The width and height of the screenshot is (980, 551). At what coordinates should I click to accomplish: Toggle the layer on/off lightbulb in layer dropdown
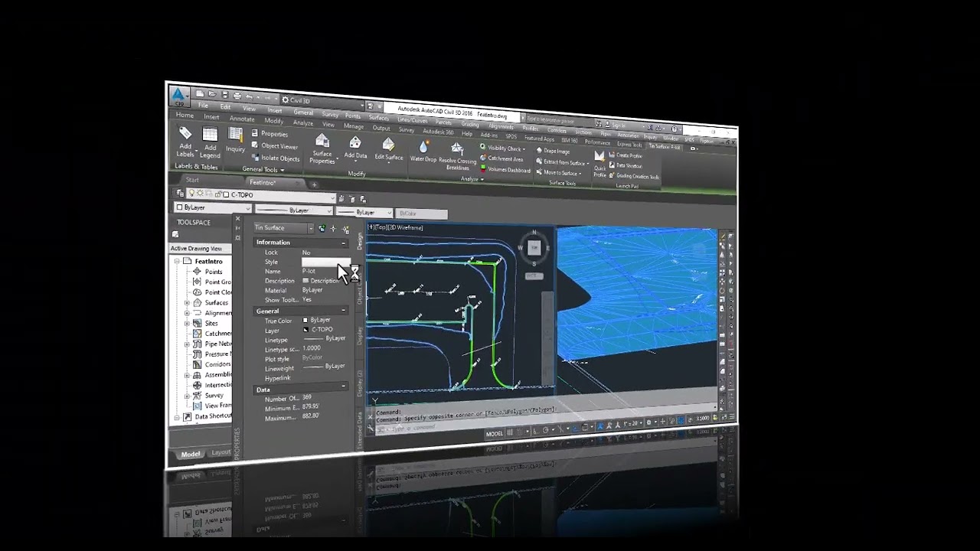[191, 194]
